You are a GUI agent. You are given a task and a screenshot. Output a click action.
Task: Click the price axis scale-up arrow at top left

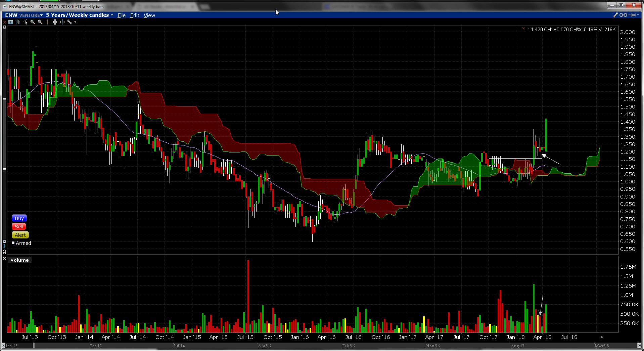(4, 27)
